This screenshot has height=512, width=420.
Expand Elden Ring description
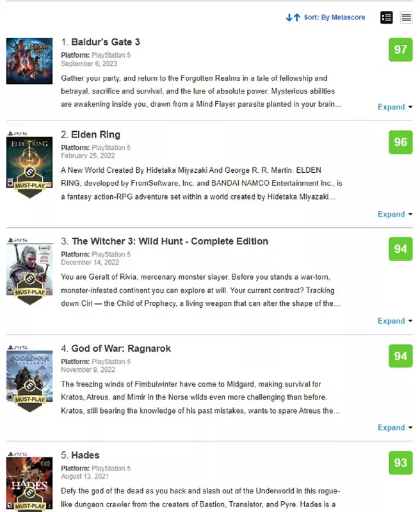(x=395, y=214)
